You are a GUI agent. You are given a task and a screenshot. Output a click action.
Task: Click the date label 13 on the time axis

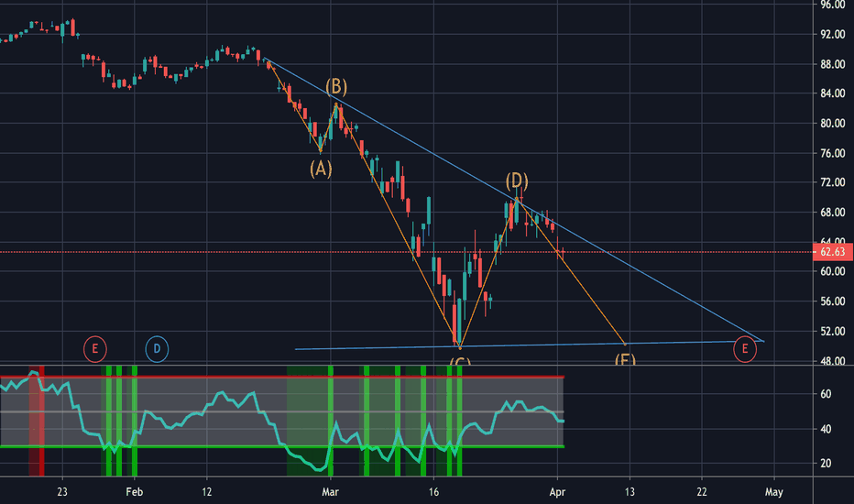(630, 492)
